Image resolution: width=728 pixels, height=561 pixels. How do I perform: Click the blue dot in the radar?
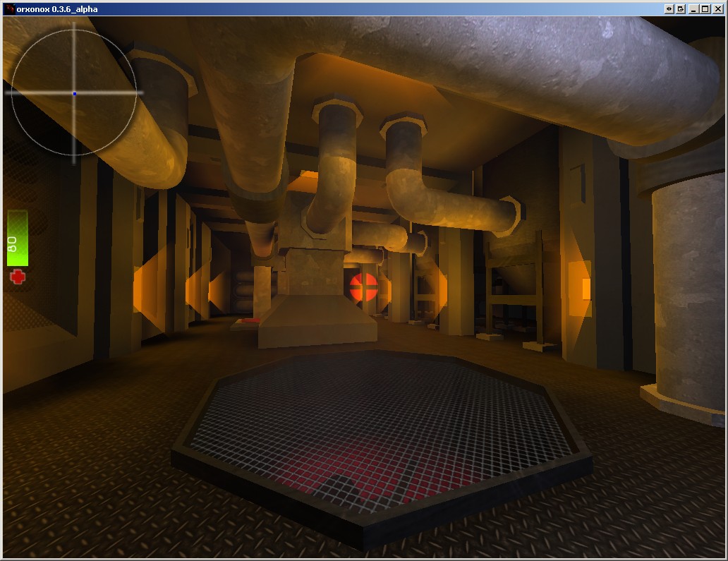(x=75, y=94)
